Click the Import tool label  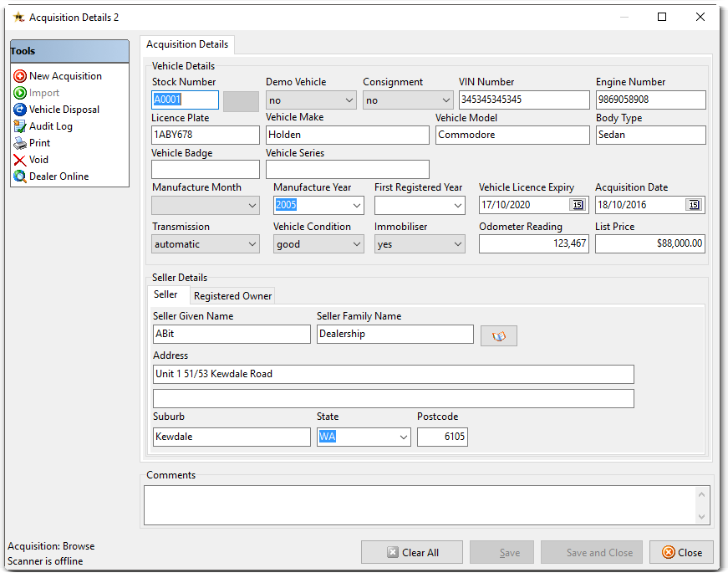(44, 93)
